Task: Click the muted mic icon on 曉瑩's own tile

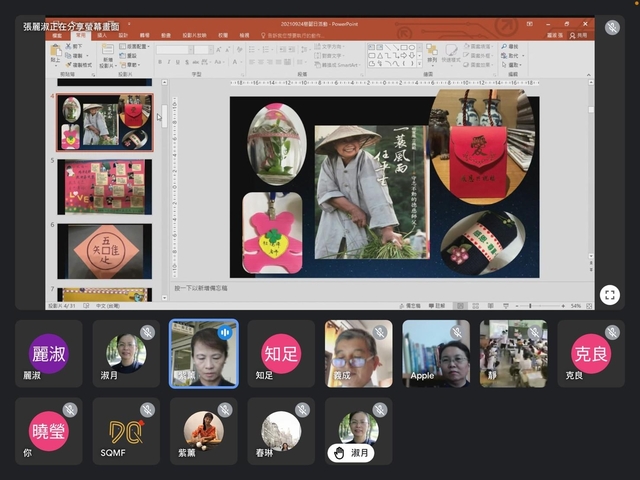Action: click(70, 410)
